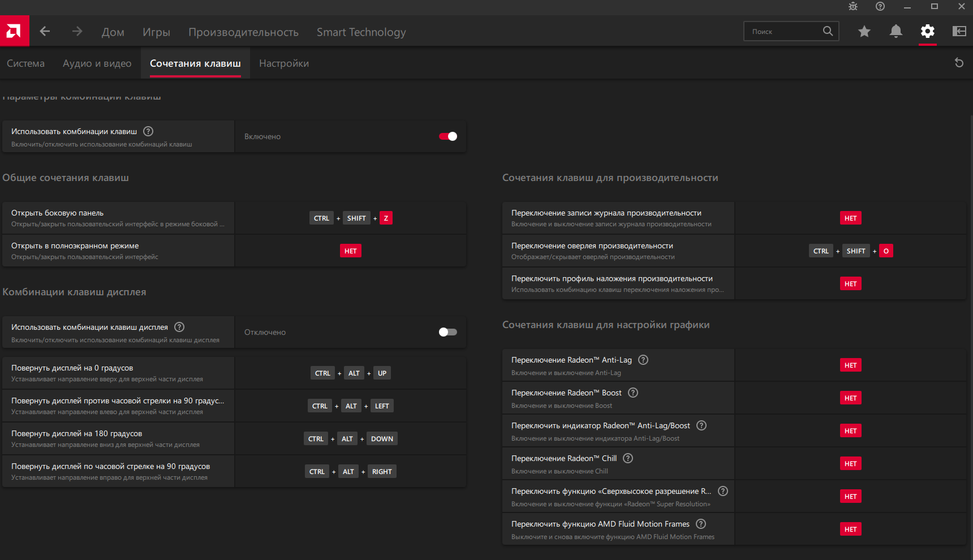Click the "Повернуть дисплей на 180 градусов" label
The width and height of the screenshot is (973, 560).
(76, 434)
